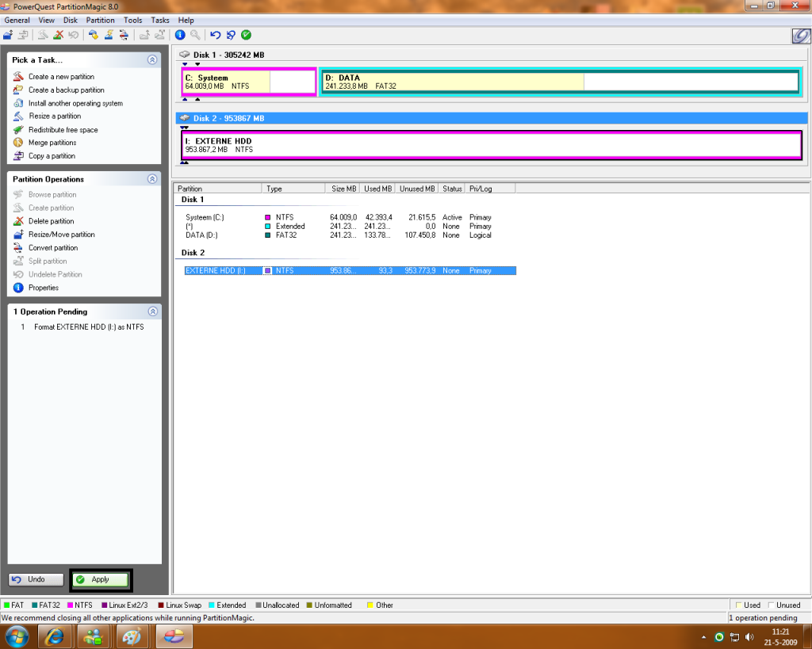Click the green Apply changes toolbar checkmark

coord(247,35)
